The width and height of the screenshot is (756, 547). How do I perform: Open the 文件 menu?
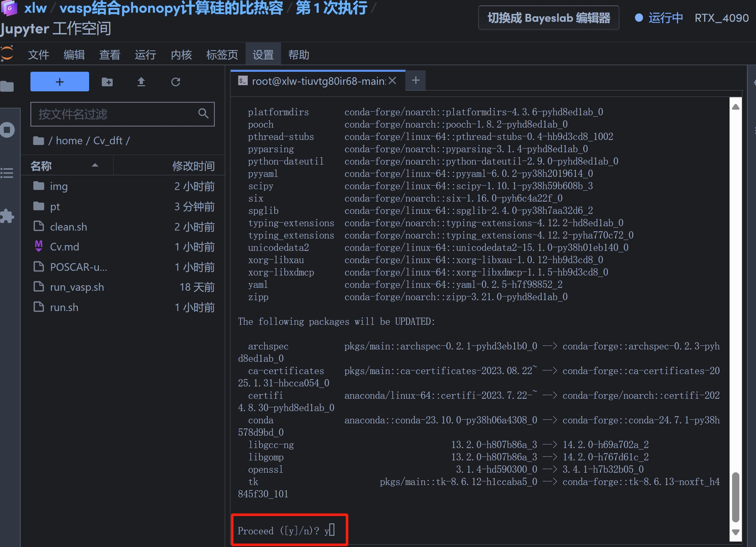click(39, 55)
